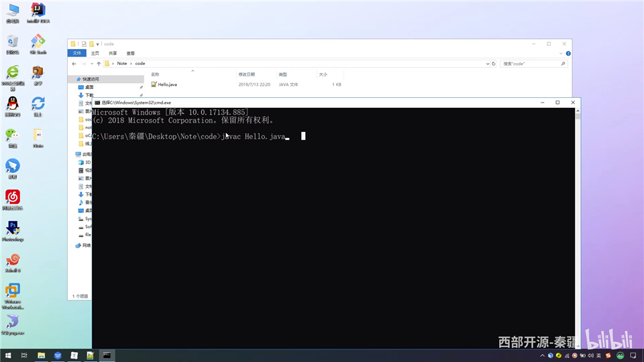
Task: Go back in Explorer navigation
Action: pyautogui.click(x=74, y=64)
